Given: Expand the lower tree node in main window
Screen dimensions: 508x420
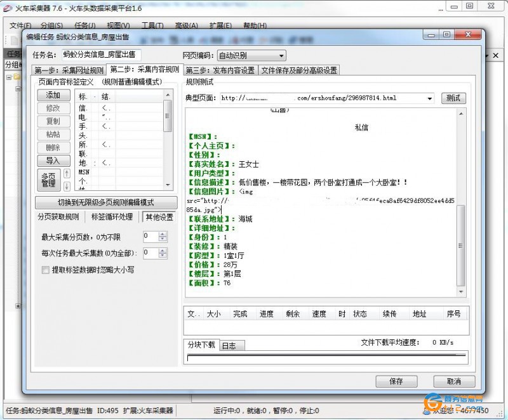Looking at the screenshot, I should 18,306.
